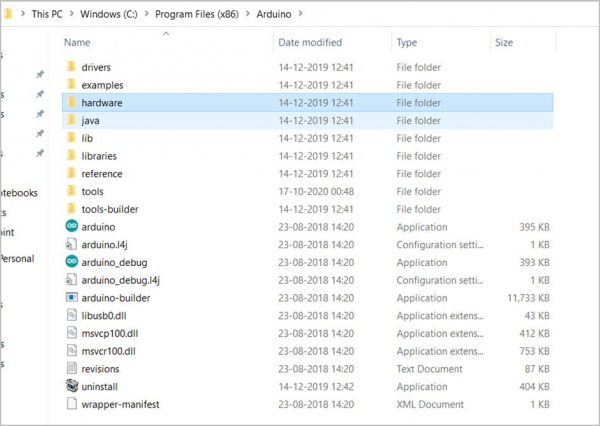The height and width of the screenshot is (426, 600).
Task: Select the lib folder icon
Action: tap(71, 138)
